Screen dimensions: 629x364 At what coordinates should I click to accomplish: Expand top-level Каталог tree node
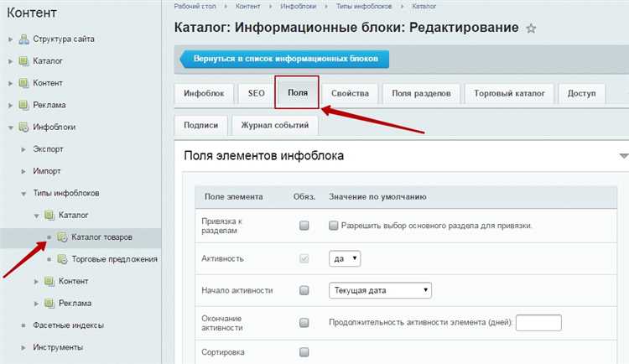click(x=10, y=61)
